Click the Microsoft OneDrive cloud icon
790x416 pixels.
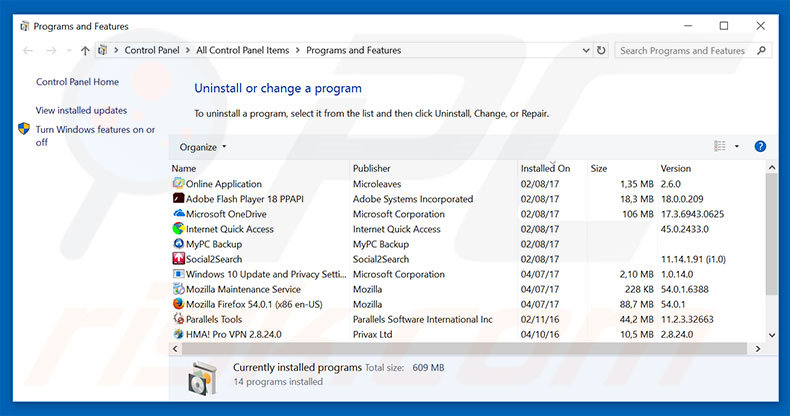point(178,214)
